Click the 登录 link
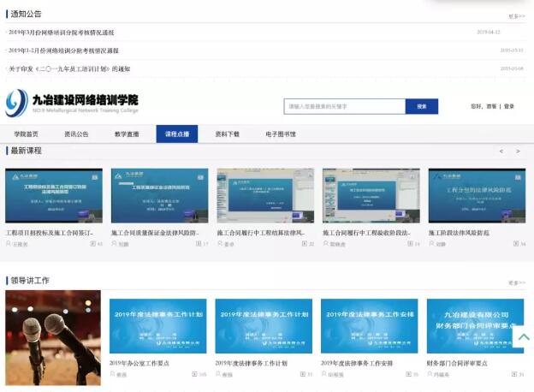Viewport: 534px width, 392px height. [509, 107]
